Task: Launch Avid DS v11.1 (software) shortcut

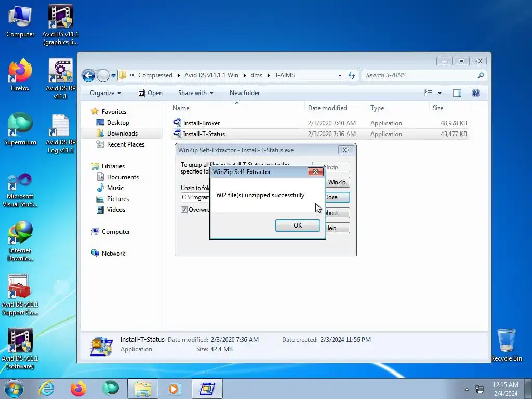Action: tap(20, 349)
